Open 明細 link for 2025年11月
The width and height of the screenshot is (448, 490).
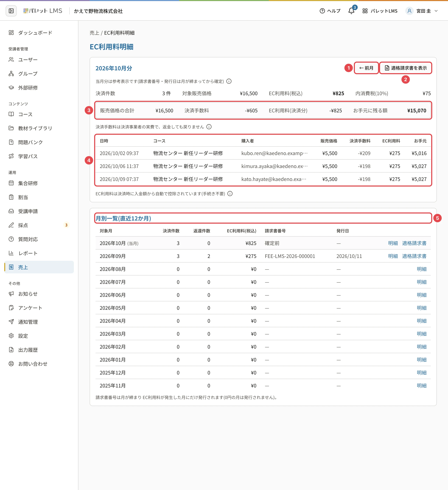(422, 386)
